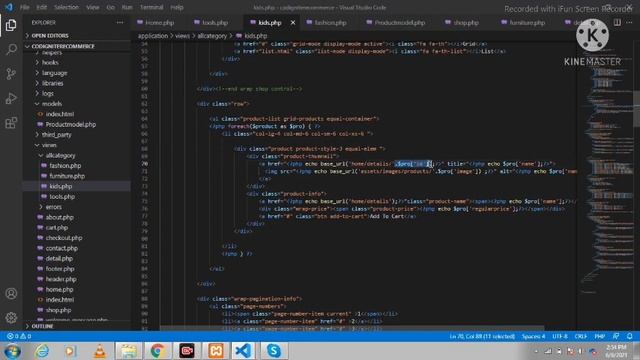Collapse the models folder
This screenshot has height=360, width=640.
(x=52, y=104)
